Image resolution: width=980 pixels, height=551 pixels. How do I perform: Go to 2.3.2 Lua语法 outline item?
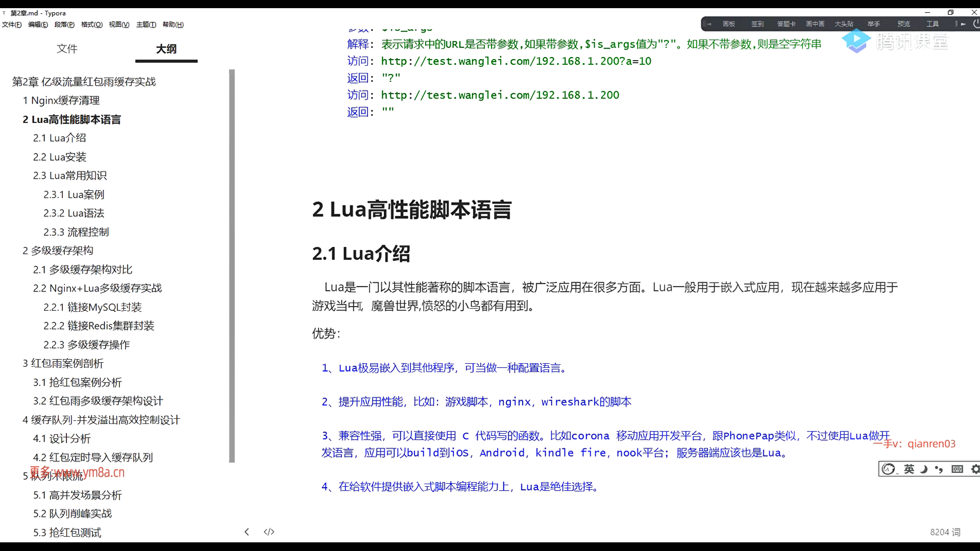74,213
